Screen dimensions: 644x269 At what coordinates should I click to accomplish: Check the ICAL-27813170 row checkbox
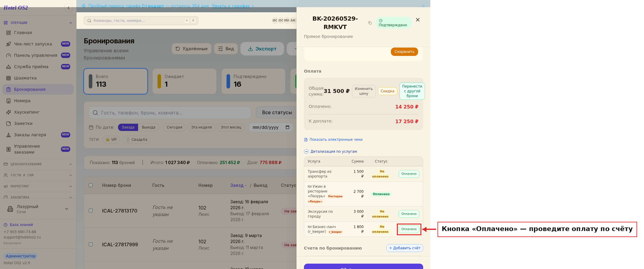tap(91, 211)
